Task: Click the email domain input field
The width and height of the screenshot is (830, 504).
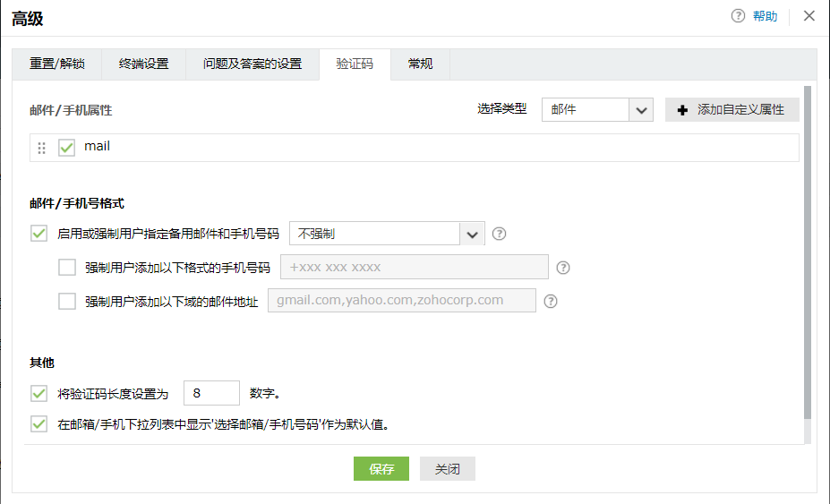Action: coord(402,300)
